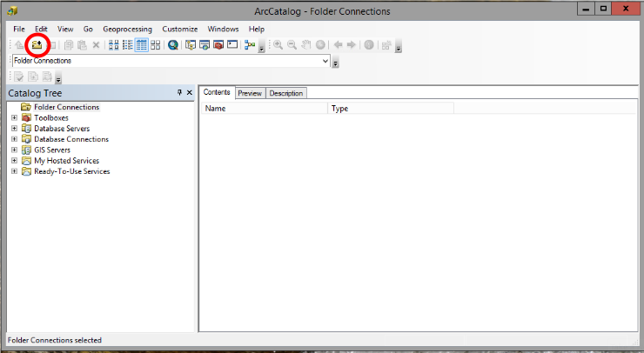The height and width of the screenshot is (353, 644).
Task: Click the Disconnect From Folder icon
Action: (52, 44)
